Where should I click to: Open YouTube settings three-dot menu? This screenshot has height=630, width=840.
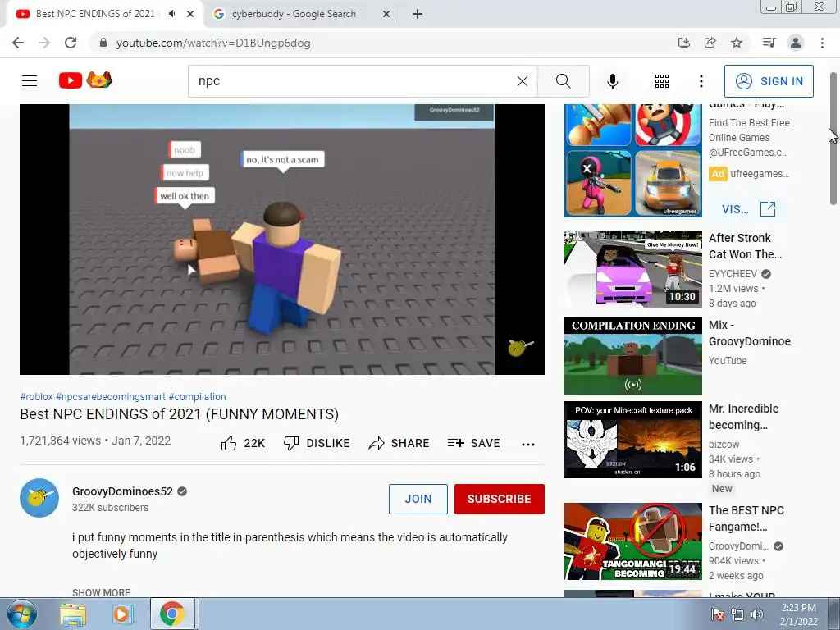pyautogui.click(x=701, y=81)
